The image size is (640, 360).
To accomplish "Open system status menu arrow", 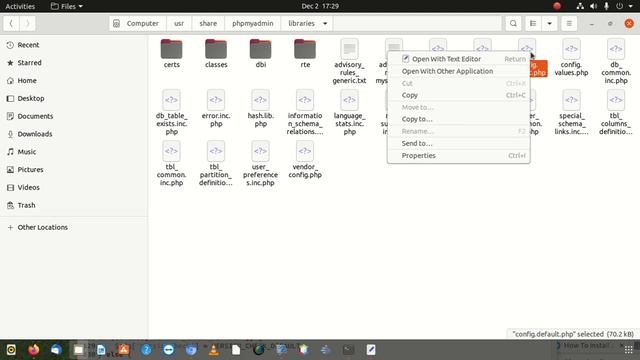I will (631, 6).
